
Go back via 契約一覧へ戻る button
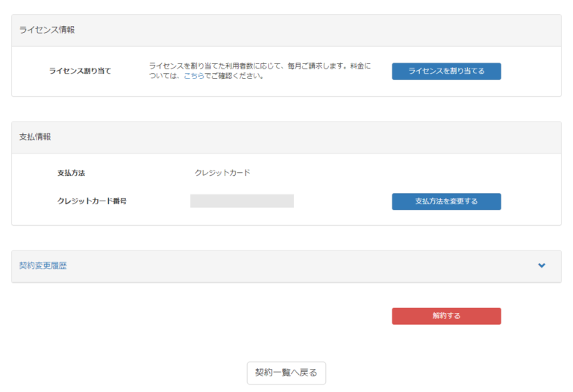coord(286,373)
